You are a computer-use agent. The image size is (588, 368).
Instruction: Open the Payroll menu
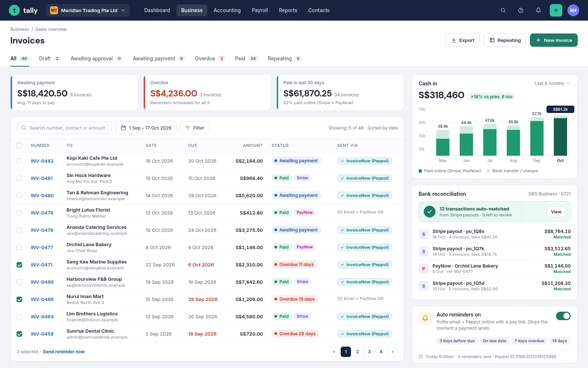(260, 10)
